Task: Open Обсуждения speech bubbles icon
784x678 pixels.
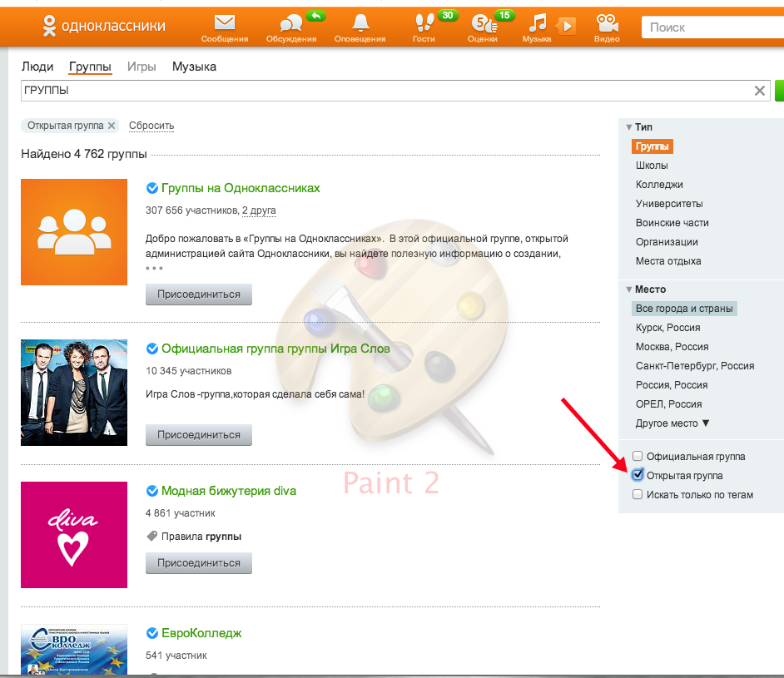Action: click(291, 23)
